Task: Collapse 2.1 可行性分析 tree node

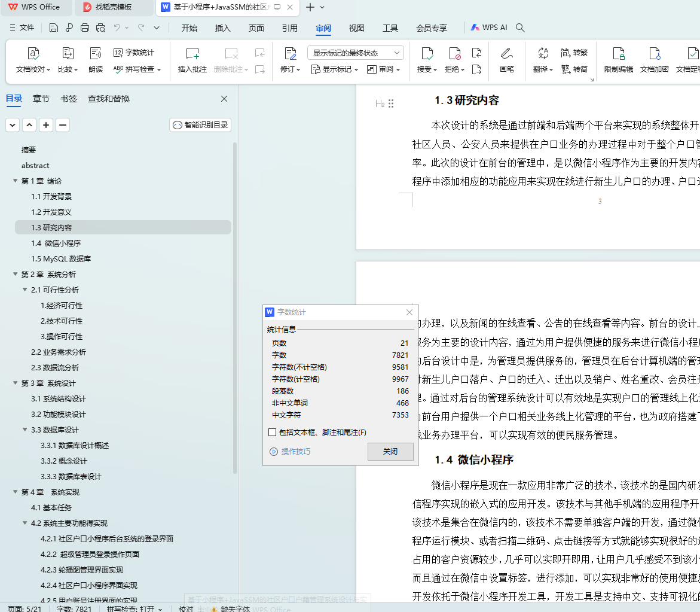Action: click(x=25, y=290)
